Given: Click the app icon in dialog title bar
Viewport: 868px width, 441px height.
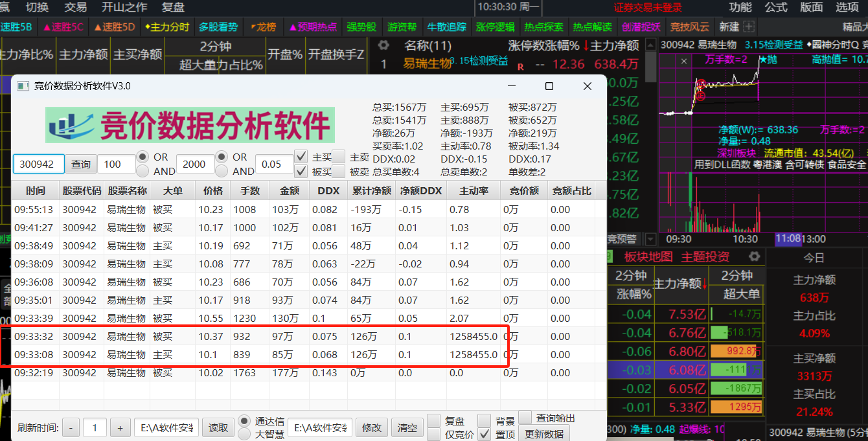Looking at the screenshot, I should pyautogui.click(x=22, y=86).
